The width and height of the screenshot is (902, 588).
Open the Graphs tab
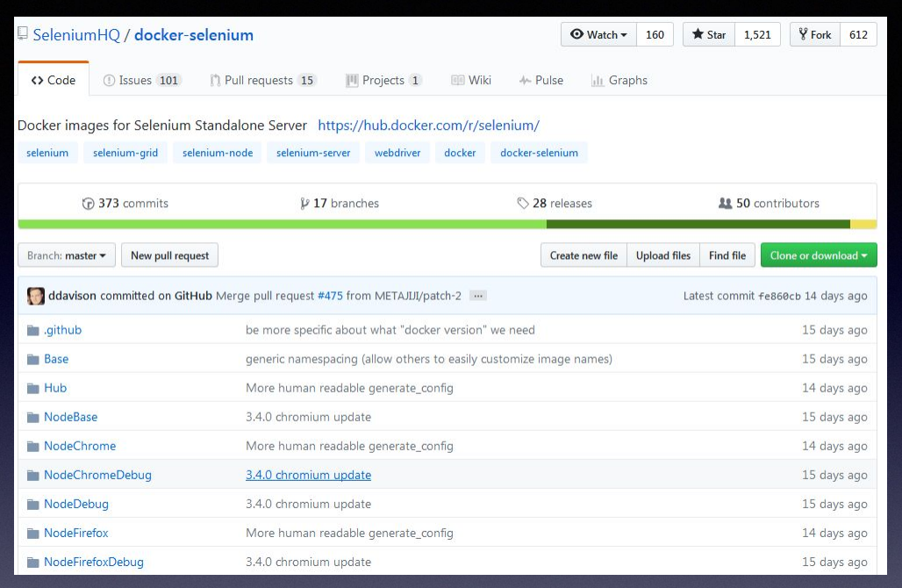pyautogui.click(x=619, y=80)
